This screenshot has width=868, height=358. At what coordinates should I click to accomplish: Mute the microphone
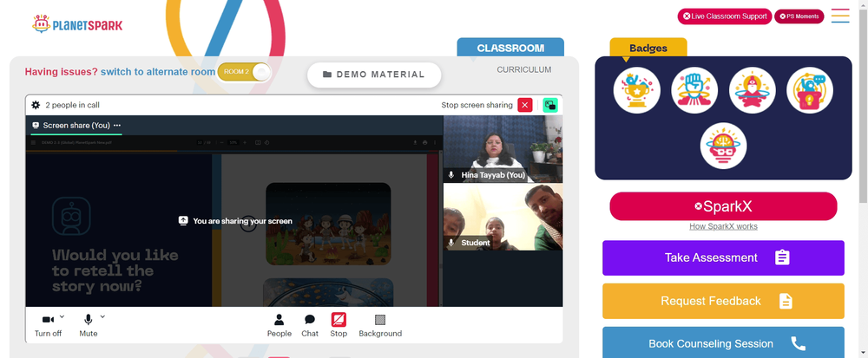tap(88, 325)
